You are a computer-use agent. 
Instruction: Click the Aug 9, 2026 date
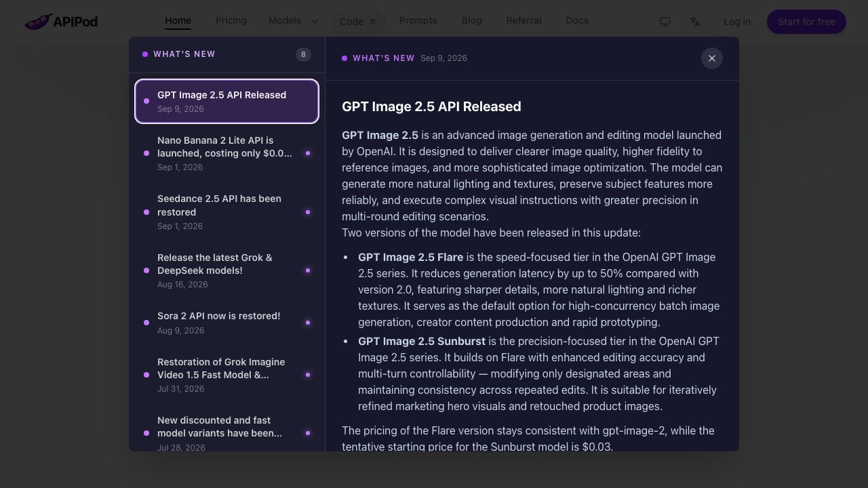[180, 331]
